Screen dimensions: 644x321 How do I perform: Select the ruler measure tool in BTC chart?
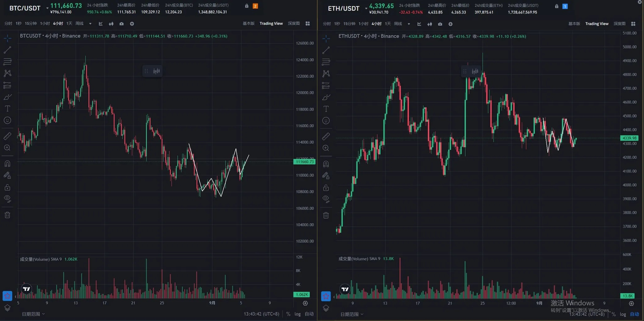tap(7, 136)
